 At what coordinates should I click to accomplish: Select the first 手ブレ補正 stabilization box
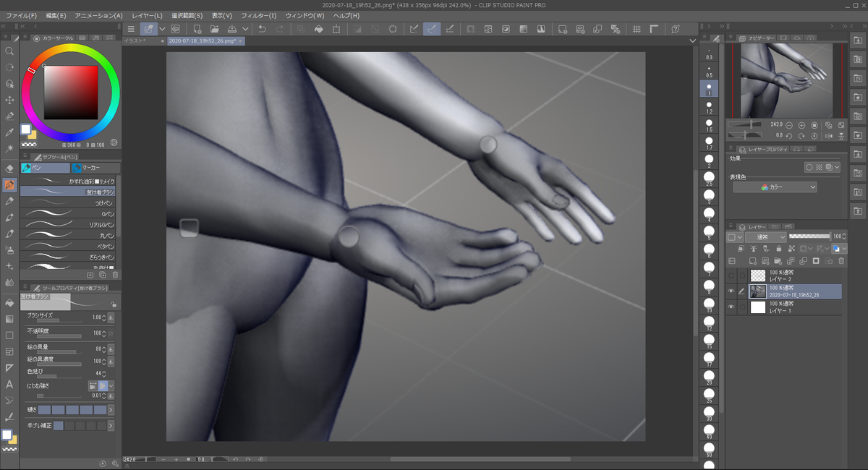coord(58,426)
